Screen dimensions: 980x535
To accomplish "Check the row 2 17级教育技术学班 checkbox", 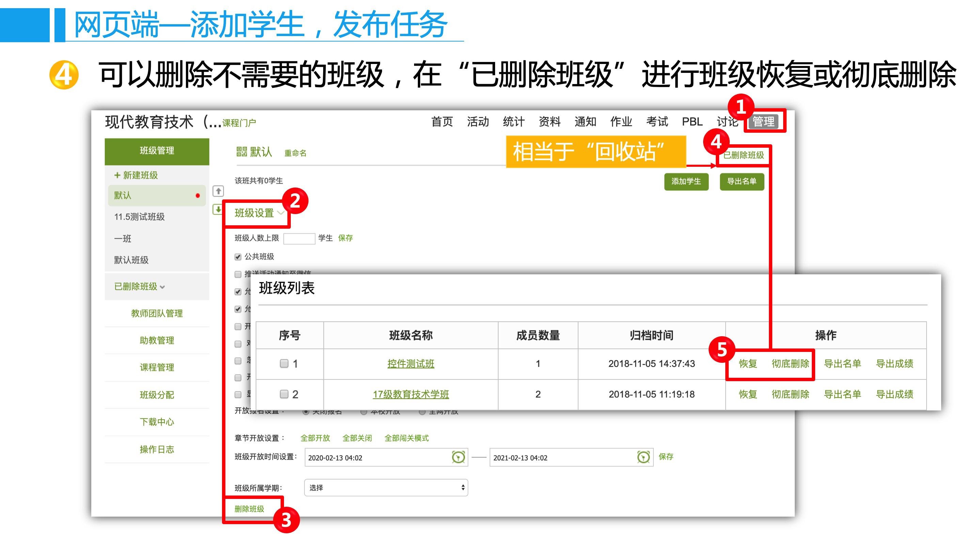I will 284,394.
